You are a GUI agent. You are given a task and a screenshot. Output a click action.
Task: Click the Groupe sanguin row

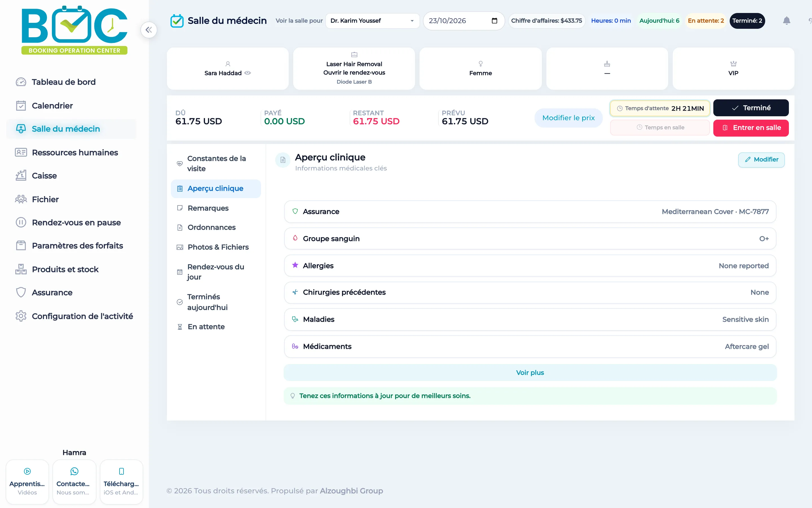pos(530,238)
